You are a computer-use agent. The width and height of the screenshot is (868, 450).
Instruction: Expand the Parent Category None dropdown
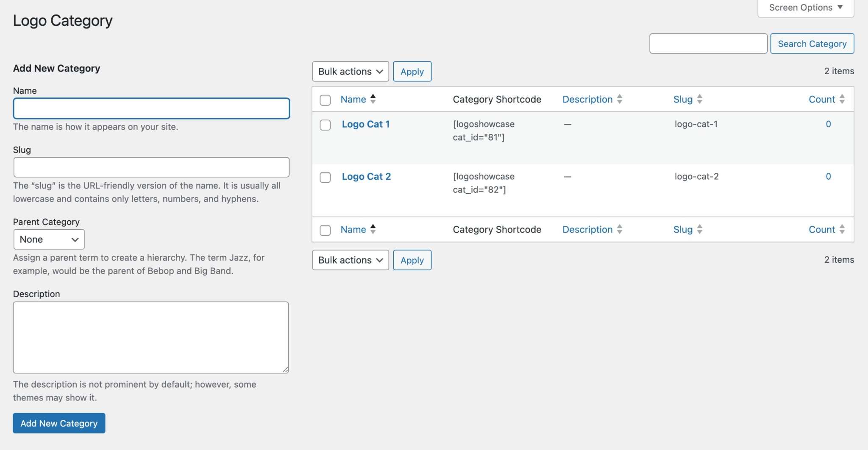(49, 239)
